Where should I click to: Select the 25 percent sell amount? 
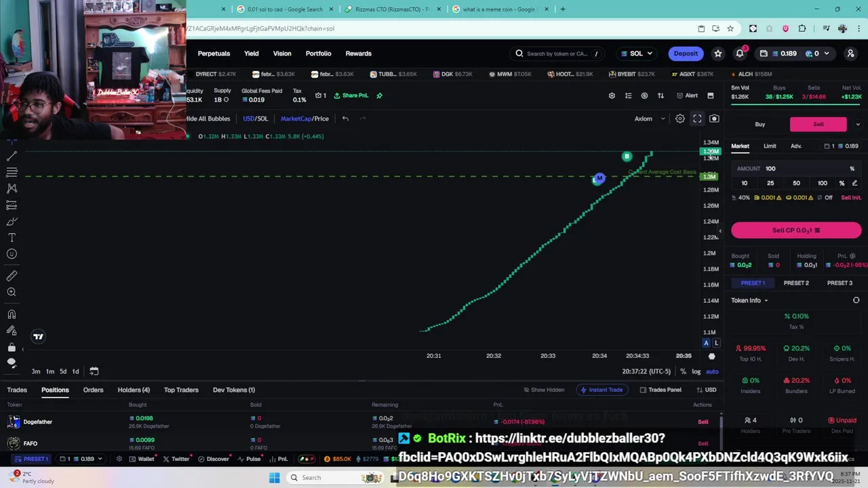[770, 184]
